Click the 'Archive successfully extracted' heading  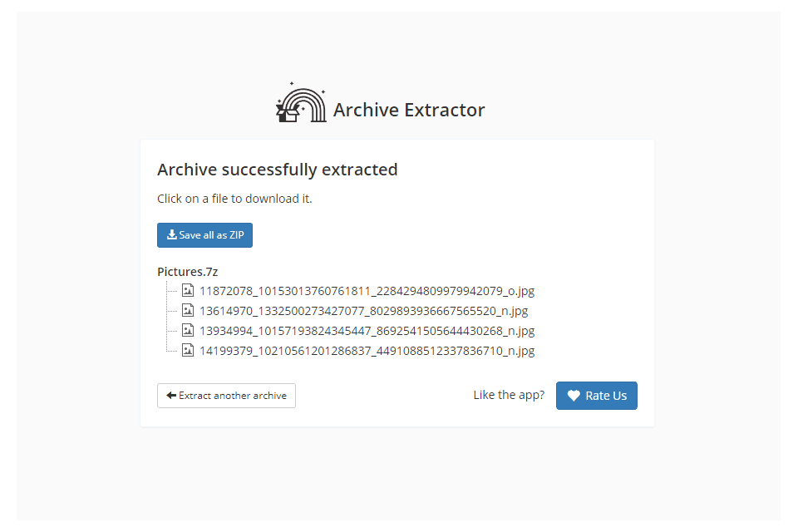pos(278,170)
